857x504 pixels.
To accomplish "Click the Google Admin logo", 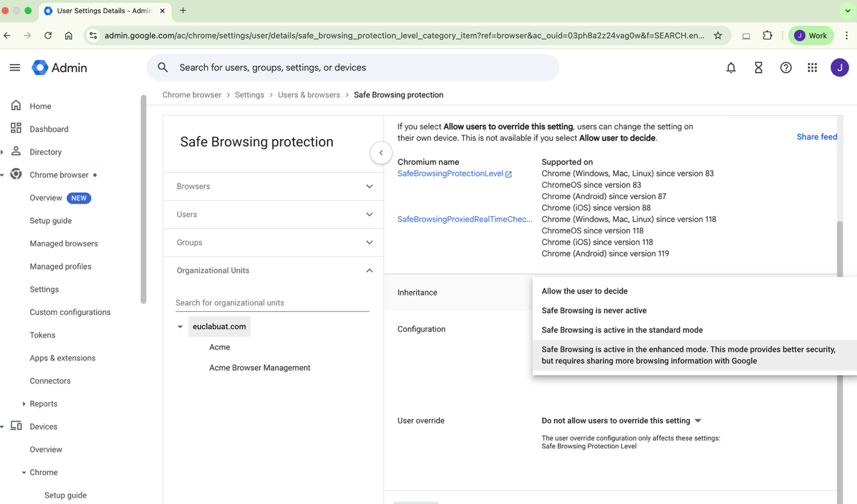I will [59, 68].
